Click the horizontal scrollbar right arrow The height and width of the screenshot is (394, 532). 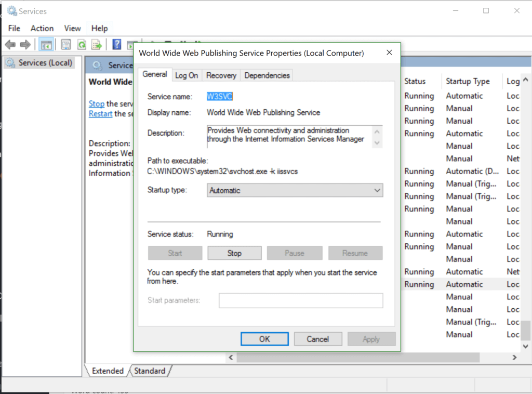click(515, 357)
